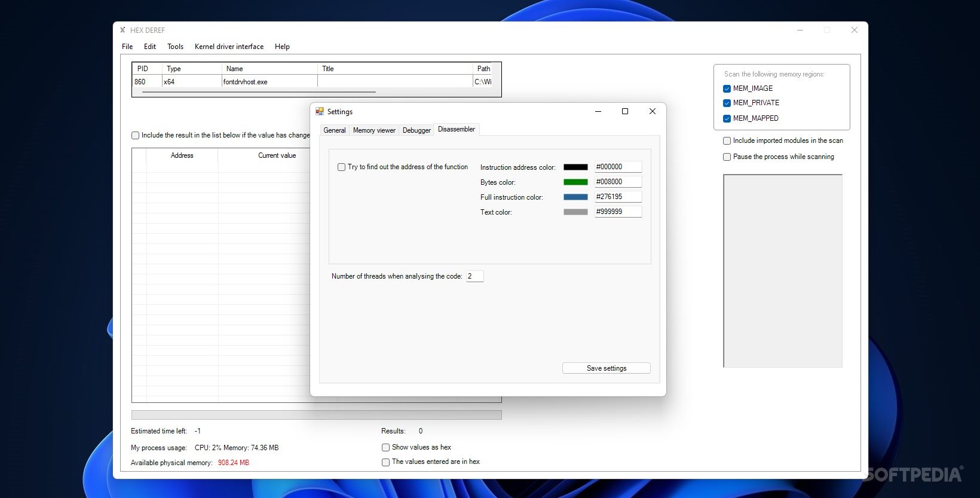Click the Instruction address color black swatch
Viewport: 980px width, 498px height.
point(575,167)
